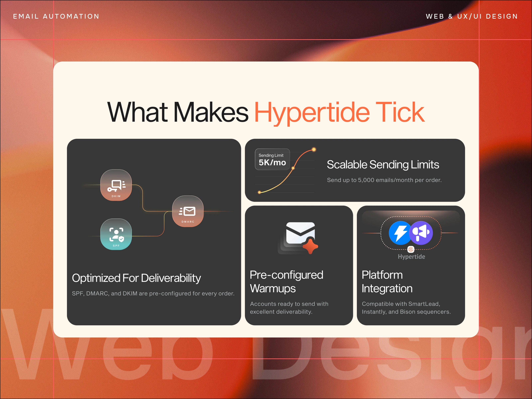Click the warmup envelope icon
The width and height of the screenshot is (532, 399).
[300, 233]
